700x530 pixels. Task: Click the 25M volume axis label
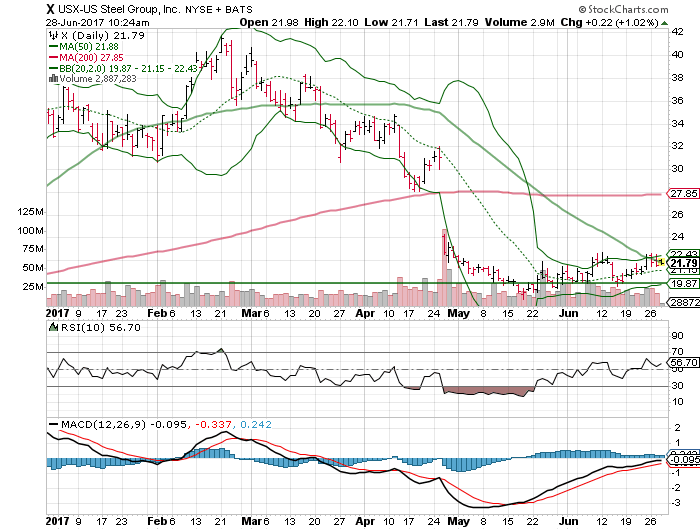point(33,286)
